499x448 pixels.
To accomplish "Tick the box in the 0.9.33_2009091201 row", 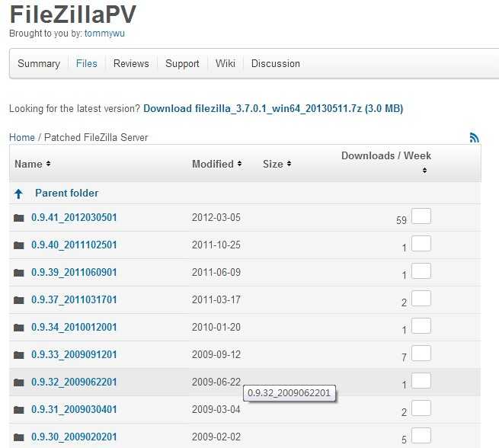I will coord(421,354).
